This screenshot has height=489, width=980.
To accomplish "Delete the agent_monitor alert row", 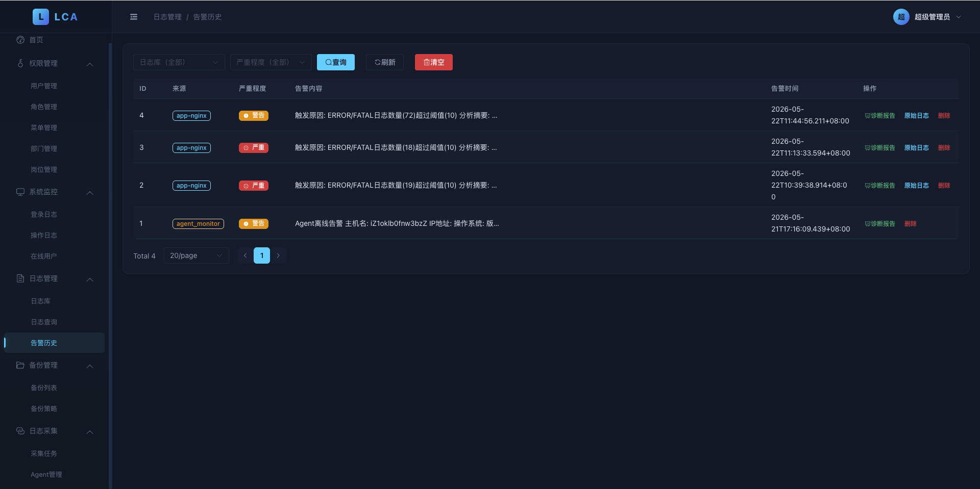I will [x=911, y=224].
